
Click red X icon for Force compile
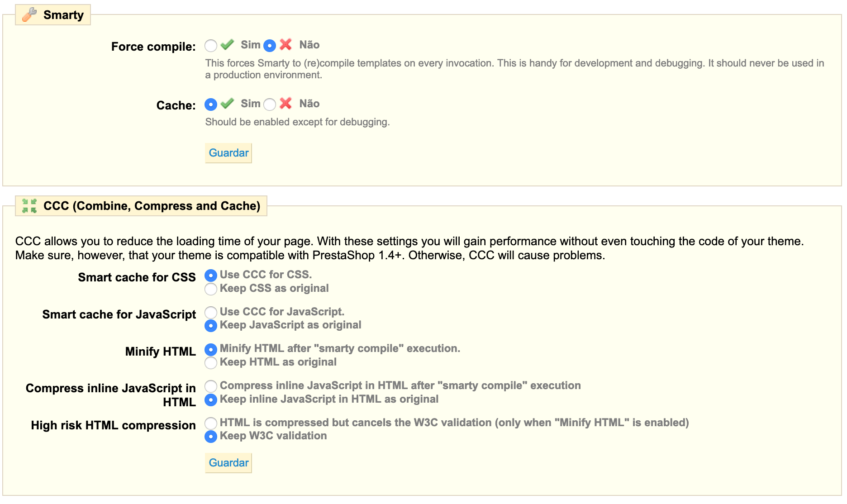(x=286, y=45)
